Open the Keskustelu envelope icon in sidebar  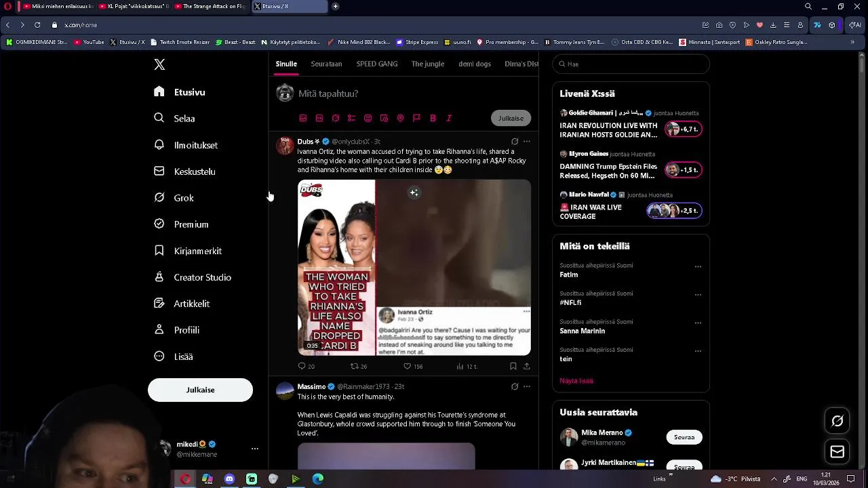click(159, 171)
